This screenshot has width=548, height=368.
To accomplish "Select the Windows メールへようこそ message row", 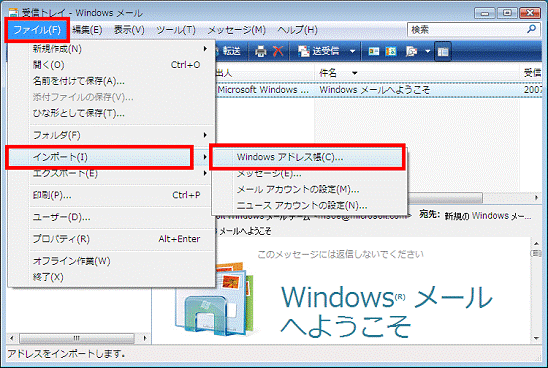I will [378, 90].
